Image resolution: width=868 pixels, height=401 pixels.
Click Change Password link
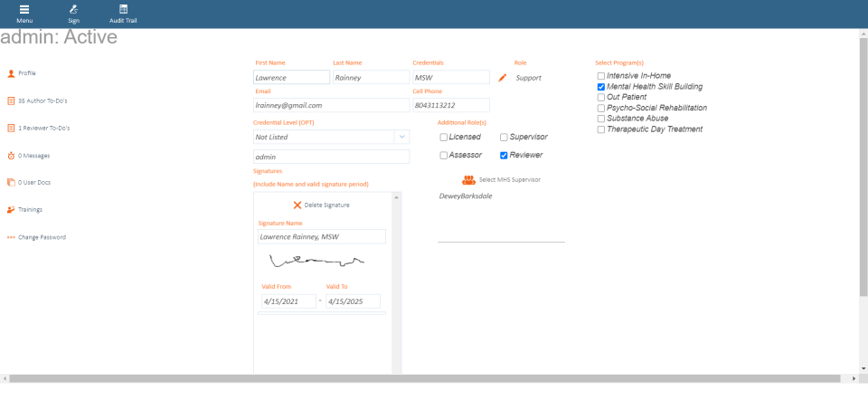click(42, 237)
